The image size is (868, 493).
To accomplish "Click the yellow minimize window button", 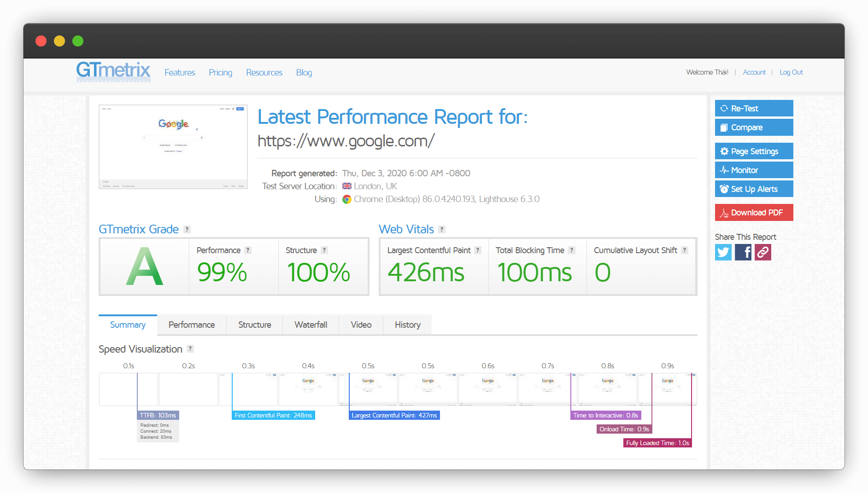I will click(59, 41).
